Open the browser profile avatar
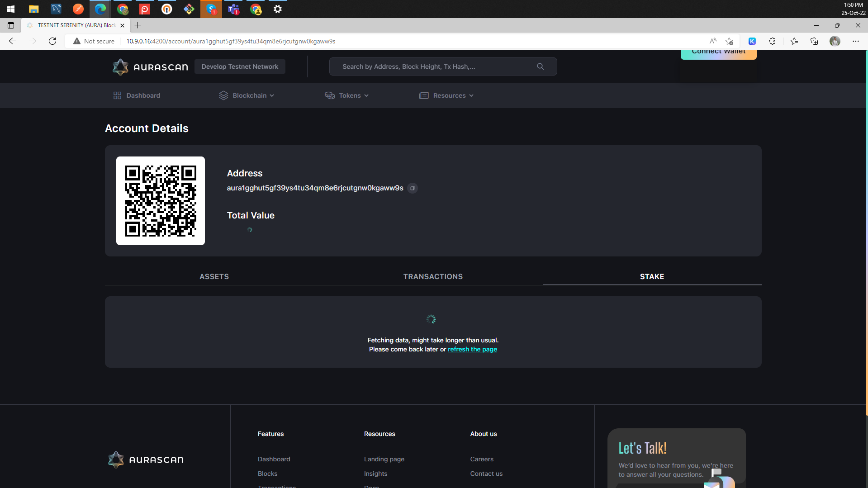 tap(835, 41)
